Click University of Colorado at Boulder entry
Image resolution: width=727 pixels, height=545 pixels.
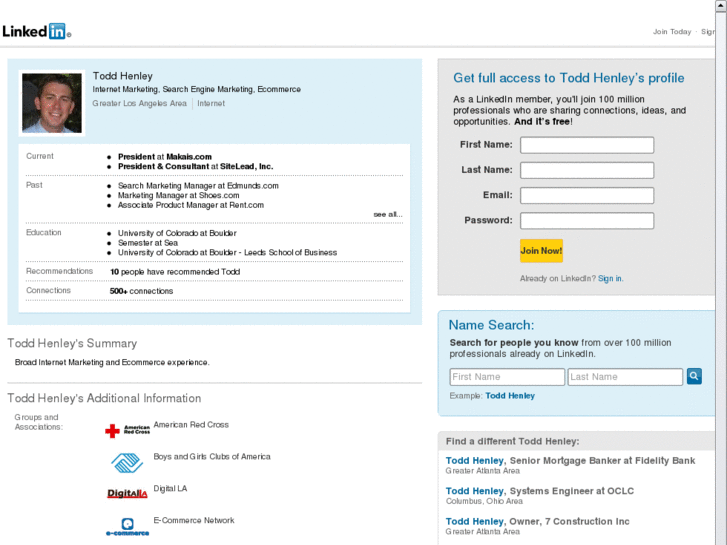coord(177,233)
